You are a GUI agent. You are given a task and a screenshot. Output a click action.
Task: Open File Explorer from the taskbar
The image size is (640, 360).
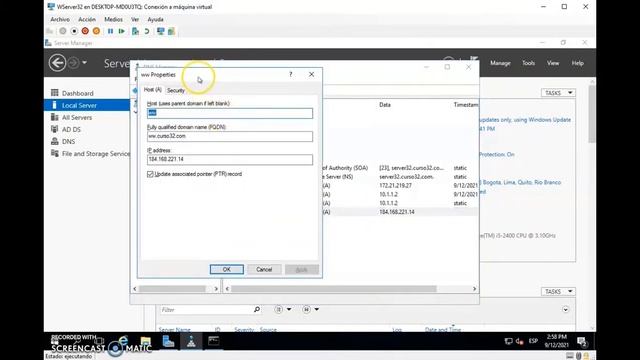pos(146,341)
